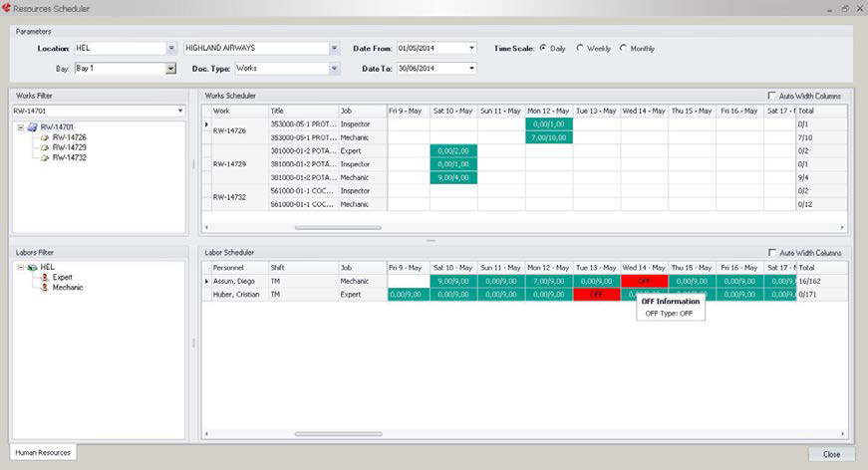This screenshot has height=470, width=868.
Task: Click the Close button
Action: [x=830, y=453]
